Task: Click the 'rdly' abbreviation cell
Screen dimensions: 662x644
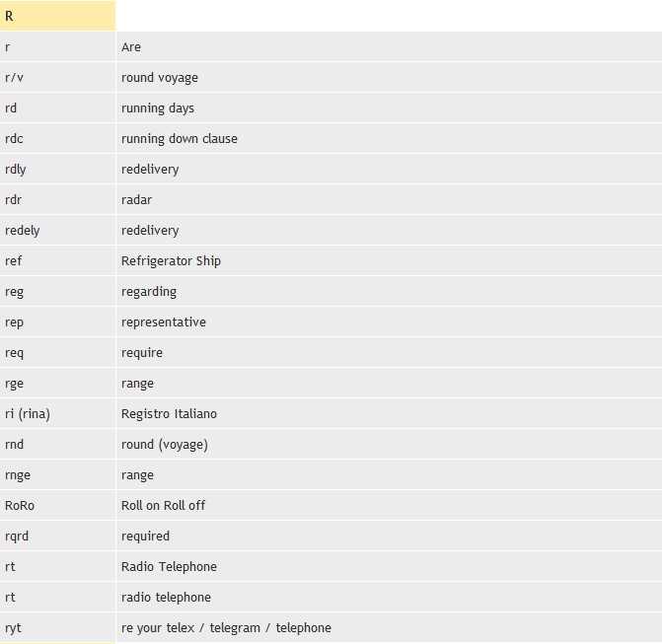Action: click(x=16, y=170)
